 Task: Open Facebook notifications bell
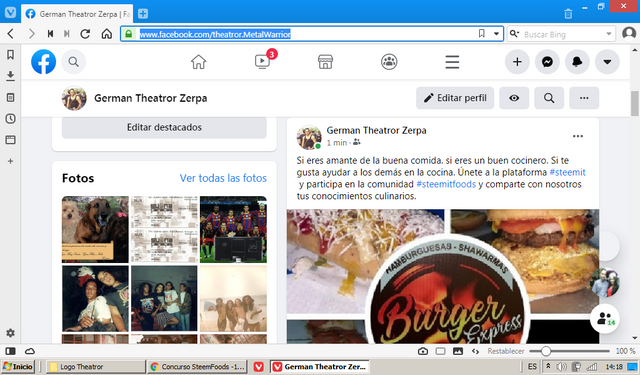[577, 62]
